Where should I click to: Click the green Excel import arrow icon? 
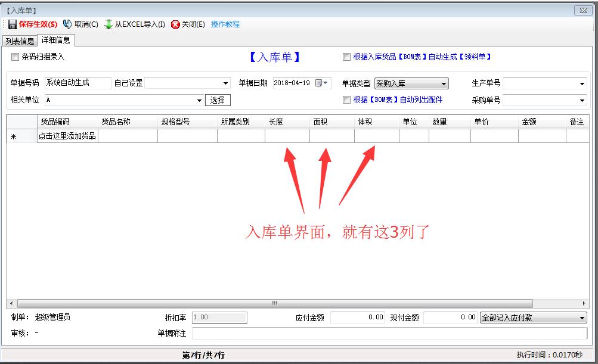click(109, 24)
